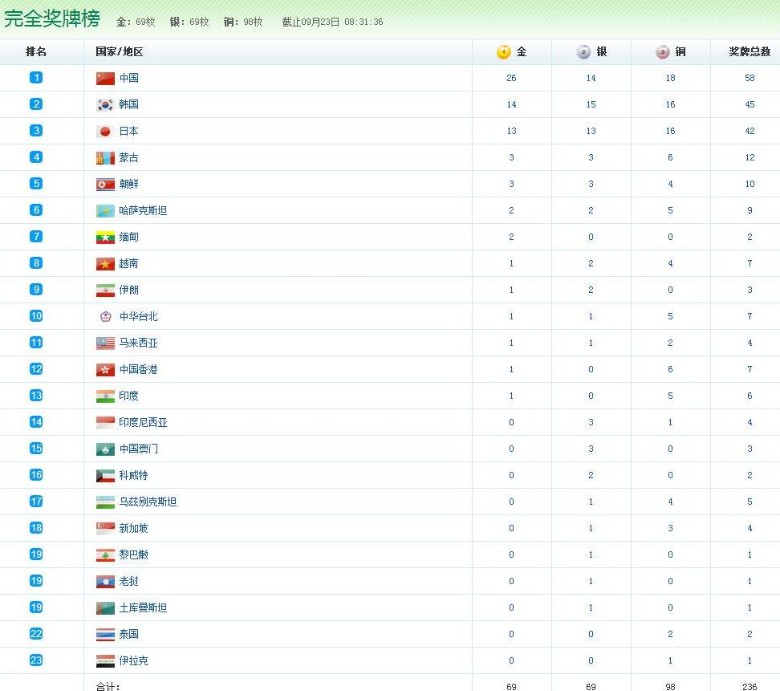Click the gold medal icon in header

coord(504,52)
